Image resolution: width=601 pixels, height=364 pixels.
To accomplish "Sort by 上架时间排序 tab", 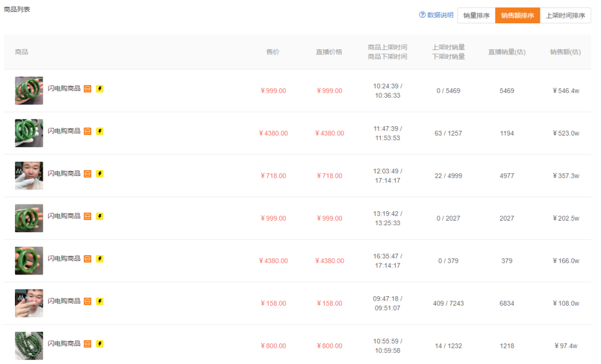I will click(x=565, y=16).
